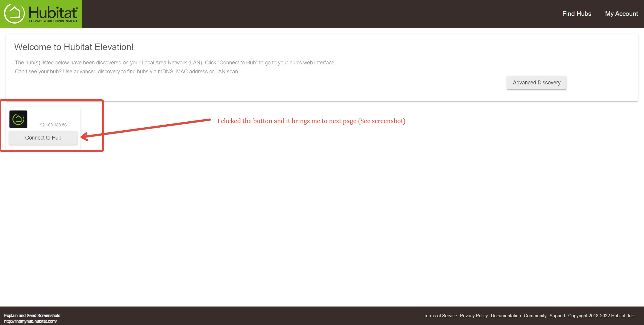The image size is (644, 325).
Task: Go to the Documentation footer link
Action: pos(506,316)
